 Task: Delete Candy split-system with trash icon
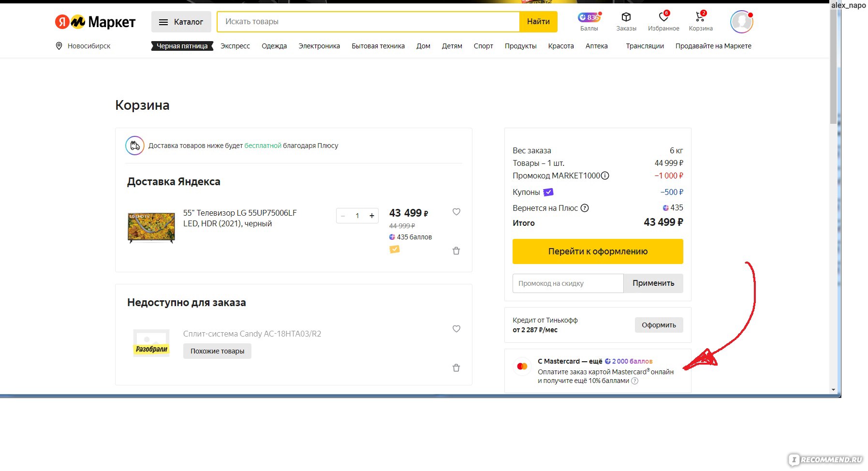tap(456, 368)
